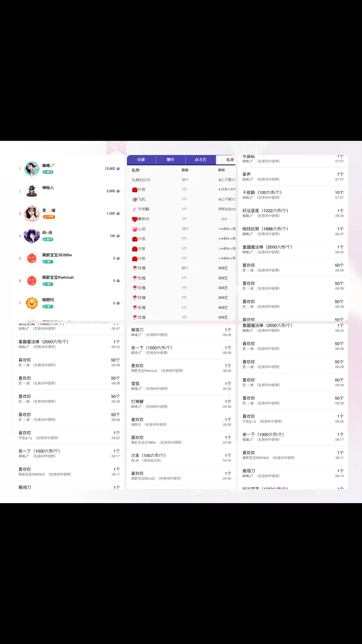Switch to the 全部 tab
362x644 pixels.
[141, 160]
